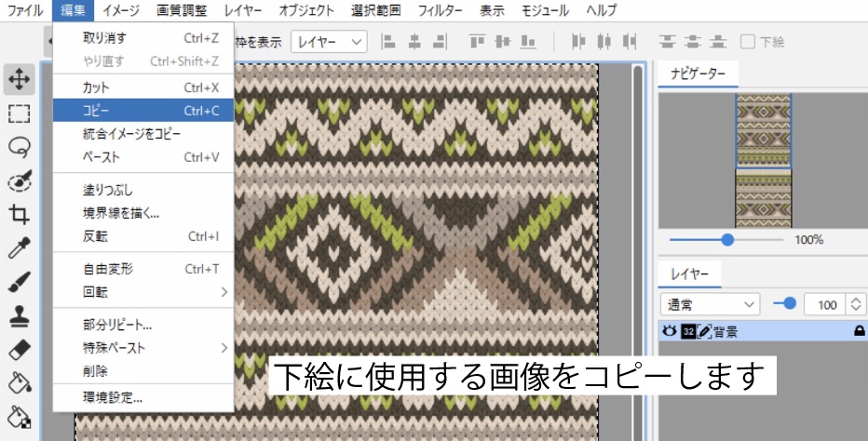Select the Quick selection brush tool
868x441 pixels.
(x=20, y=180)
